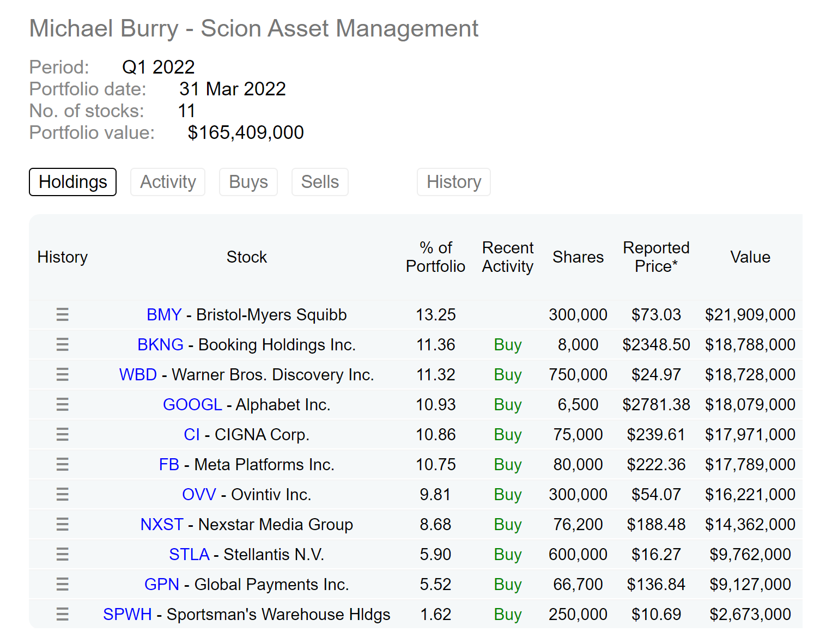820x644 pixels.
Task: Click the $21,909,000 value cell
Action: tap(750, 315)
